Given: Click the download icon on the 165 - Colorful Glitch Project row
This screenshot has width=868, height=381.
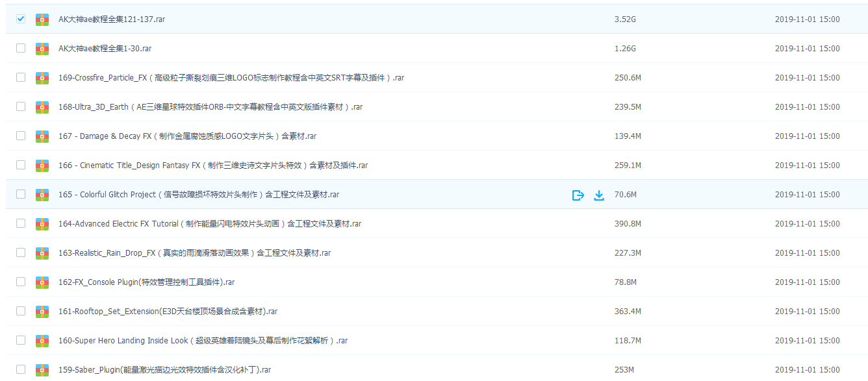Looking at the screenshot, I should pos(599,195).
